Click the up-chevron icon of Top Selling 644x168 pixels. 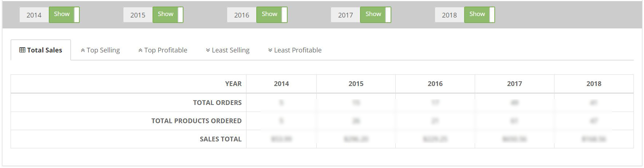83,50
